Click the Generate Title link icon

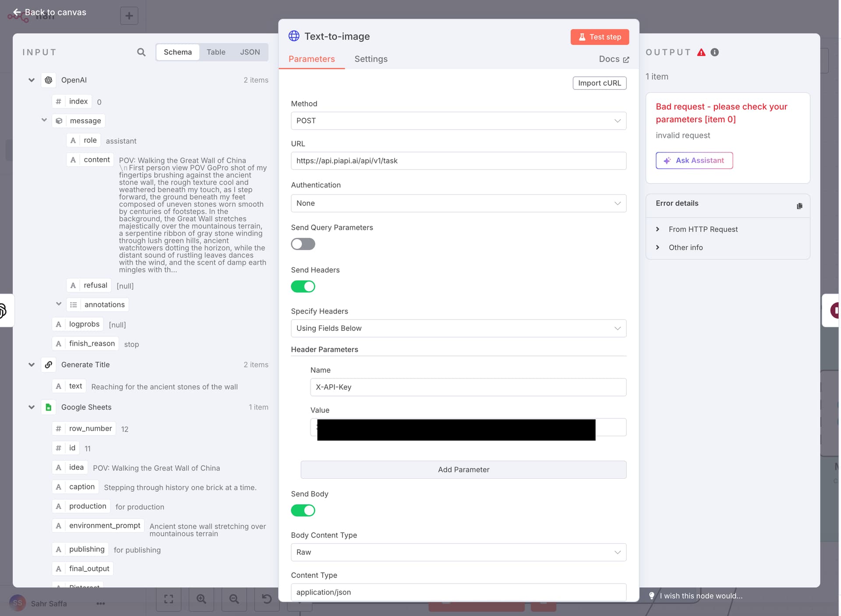tap(49, 365)
